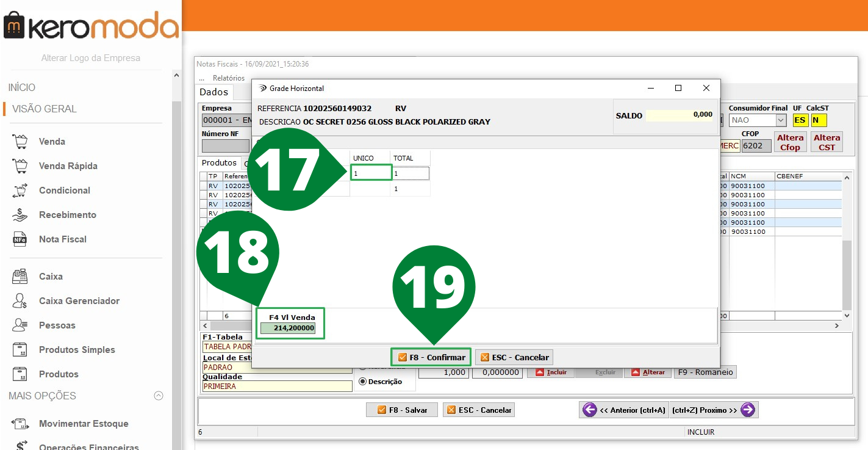Open the Movimentar Estoque icon

pos(21,424)
